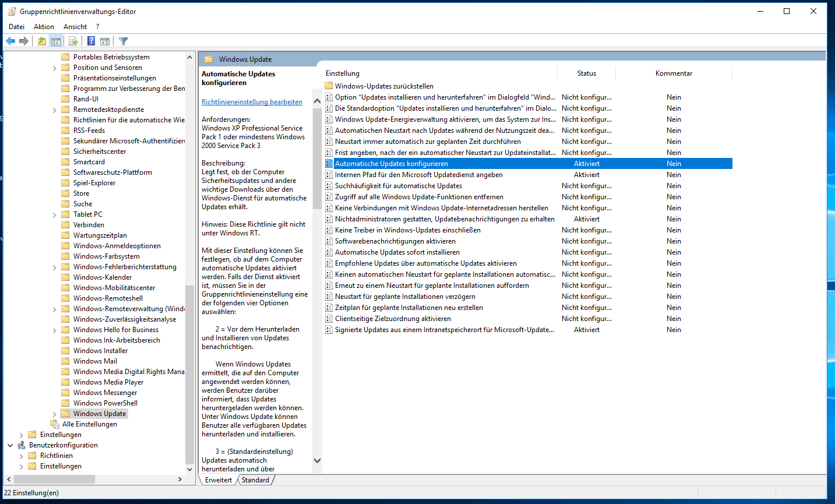Image resolution: width=835 pixels, height=504 pixels.
Task: Open the Ansicht menu
Action: coord(75,27)
